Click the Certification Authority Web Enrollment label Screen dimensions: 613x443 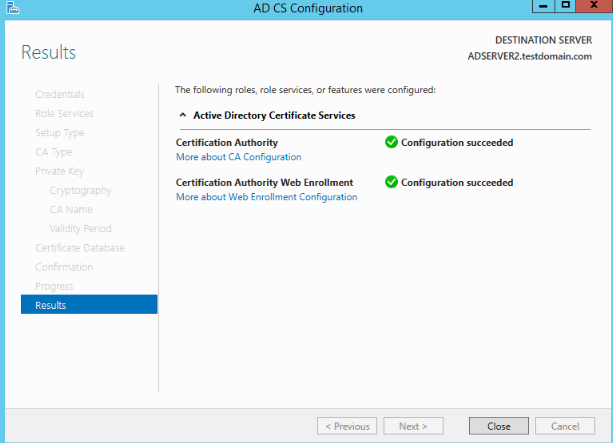pos(264,183)
